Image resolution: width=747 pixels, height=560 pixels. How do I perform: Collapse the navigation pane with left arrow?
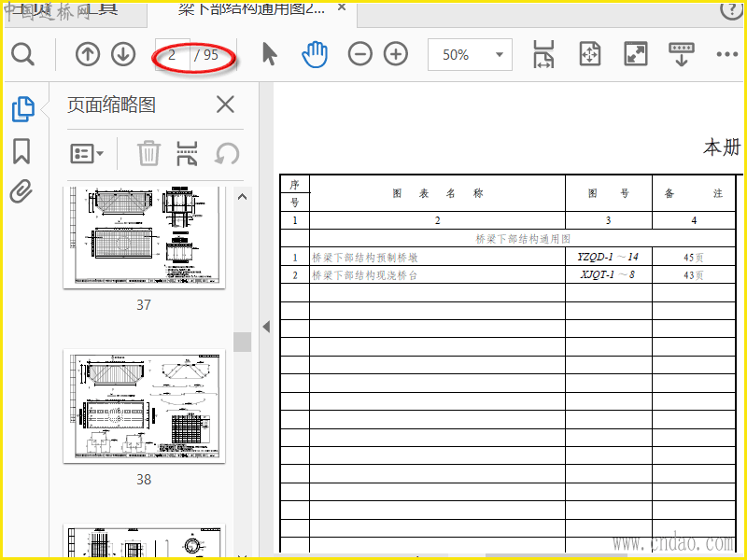point(266,327)
